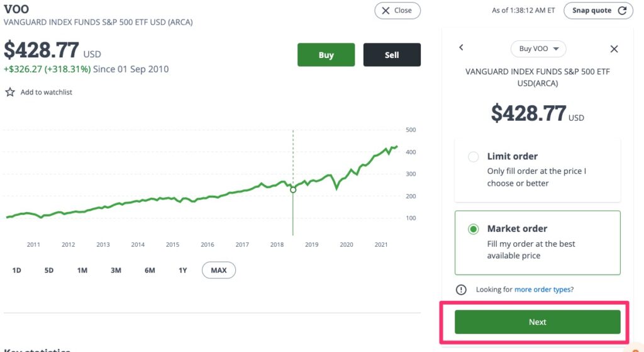Viewport: 644px width, 352px height.
Task: Open the more order types link
Action: click(542, 290)
